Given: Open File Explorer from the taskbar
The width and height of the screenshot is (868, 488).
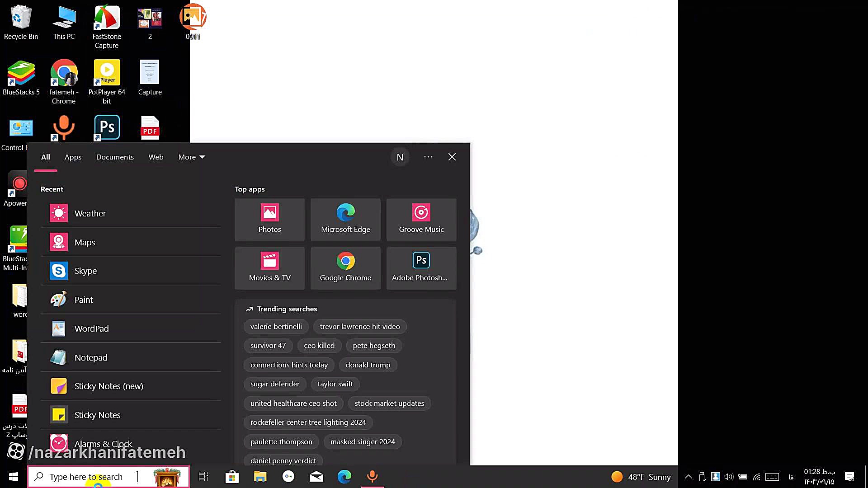Looking at the screenshot, I should [x=260, y=476].
